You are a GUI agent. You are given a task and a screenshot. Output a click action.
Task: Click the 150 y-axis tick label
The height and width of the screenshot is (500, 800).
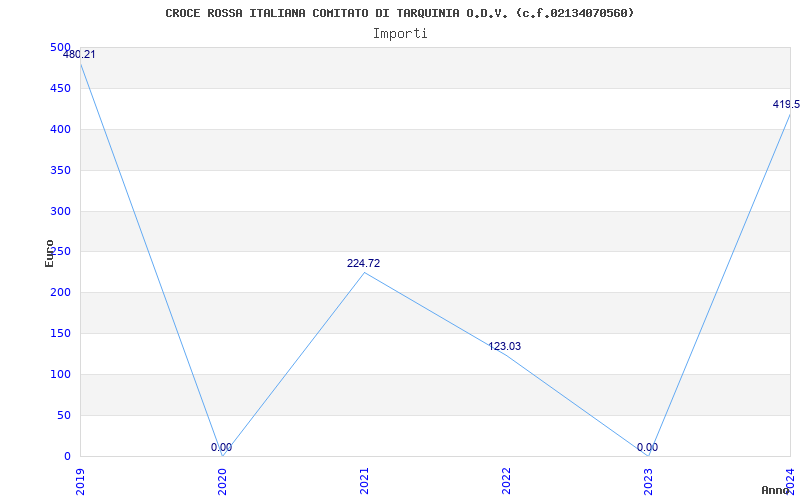(60, 334)
